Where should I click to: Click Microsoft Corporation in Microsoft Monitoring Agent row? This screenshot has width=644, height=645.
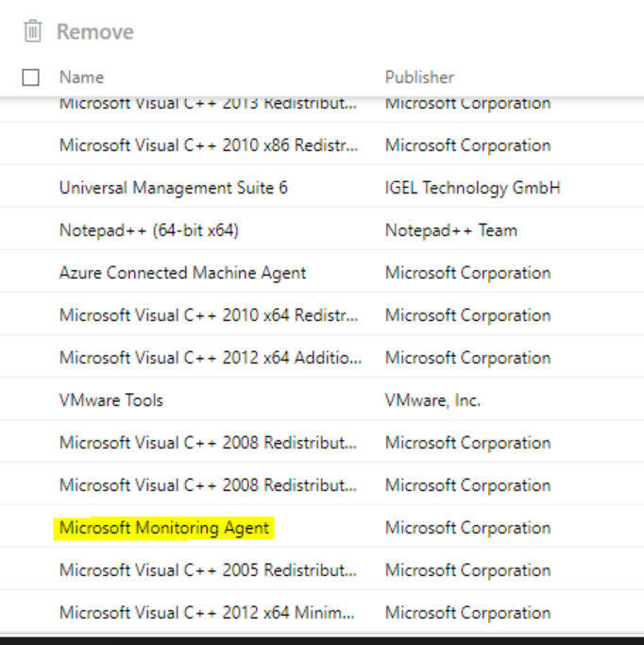(468, 528)
